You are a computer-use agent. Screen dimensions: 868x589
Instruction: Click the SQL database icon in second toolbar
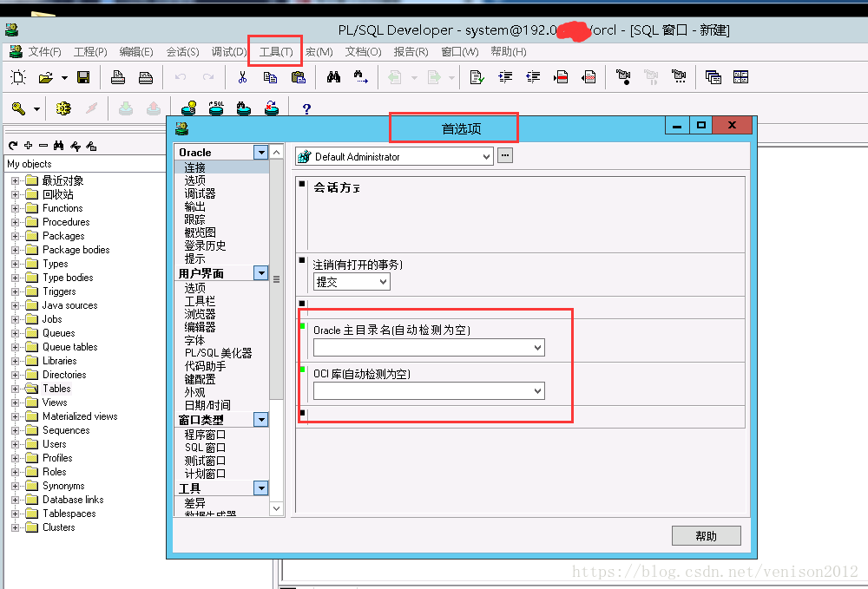coord(216,108)
